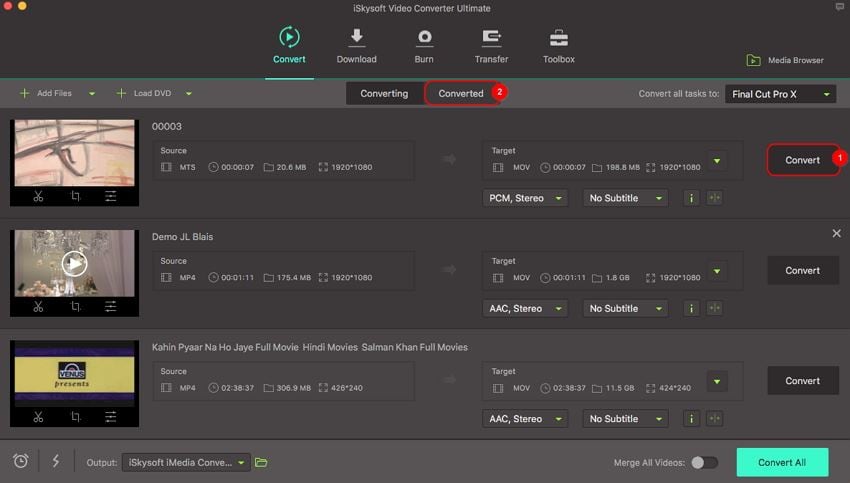Viewport: 850px width, 483px height.
Task: Toggle Merge All Videos switch
Action: (705, 462)
